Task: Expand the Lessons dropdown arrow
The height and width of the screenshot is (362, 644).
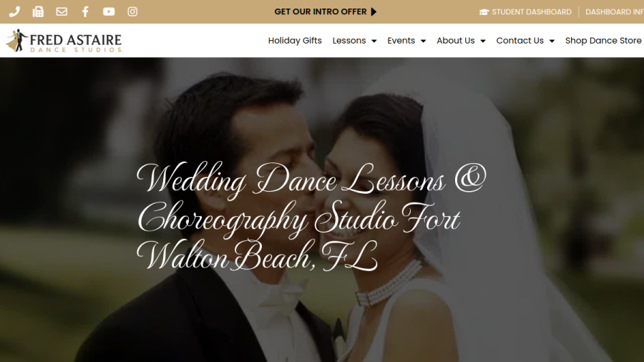Action: coord(374,41)
